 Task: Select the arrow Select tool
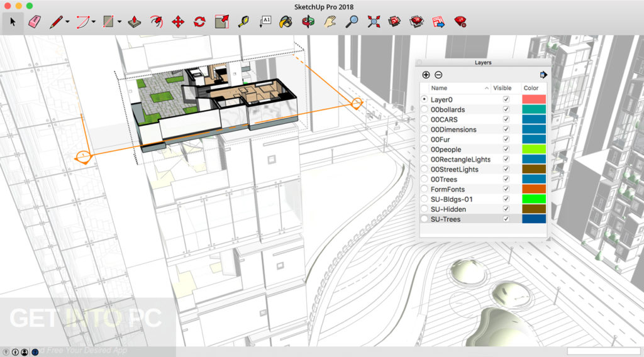pos(13,22)
